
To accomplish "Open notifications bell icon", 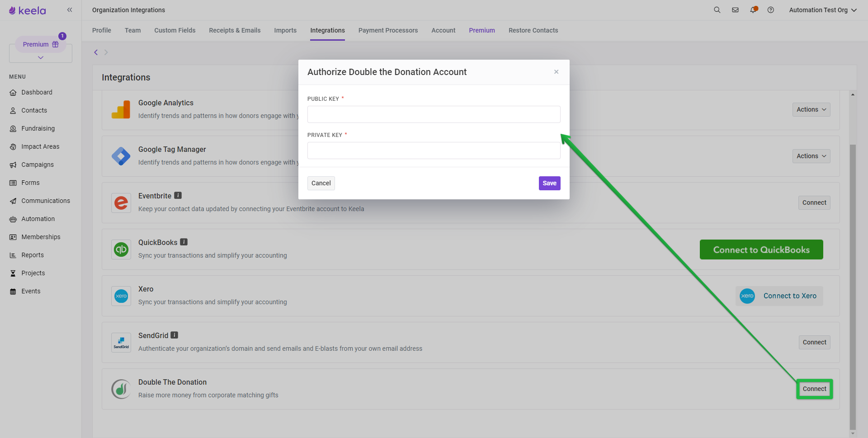I will pos(753,10).
